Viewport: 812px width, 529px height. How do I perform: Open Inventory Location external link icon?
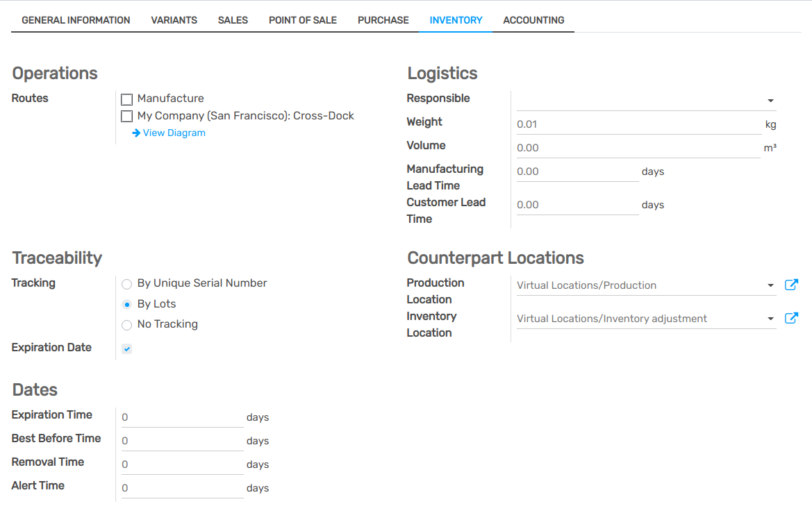791,318
